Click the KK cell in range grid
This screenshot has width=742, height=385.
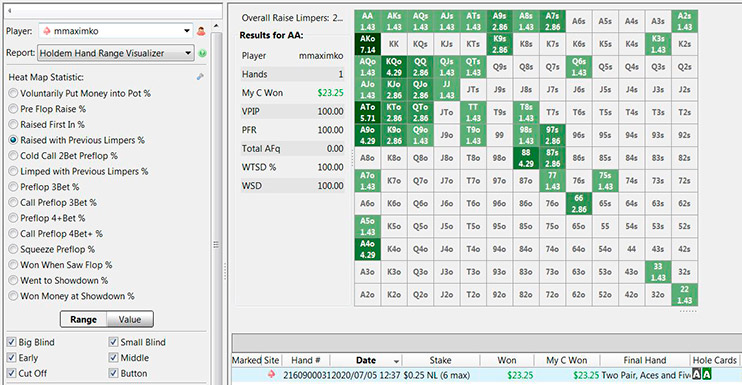click(394, 44)
